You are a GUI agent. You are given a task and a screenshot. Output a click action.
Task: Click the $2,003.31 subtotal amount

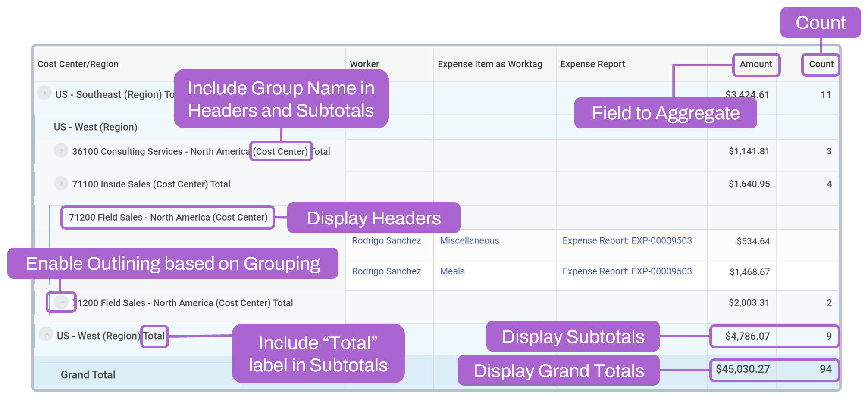coord(749,303)
